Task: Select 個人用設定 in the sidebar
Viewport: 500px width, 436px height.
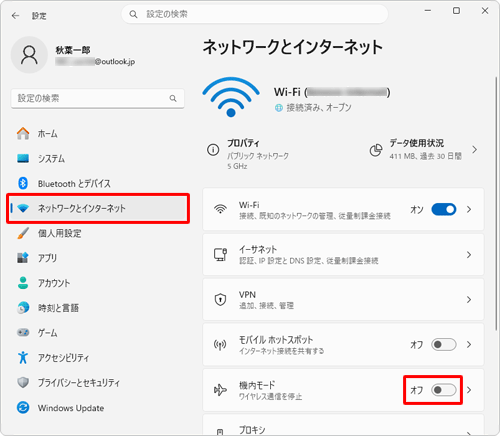Action: [x=97, y=233]
